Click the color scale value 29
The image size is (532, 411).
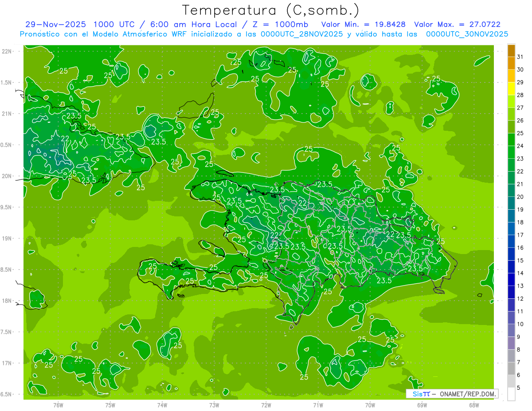[520, 82]
